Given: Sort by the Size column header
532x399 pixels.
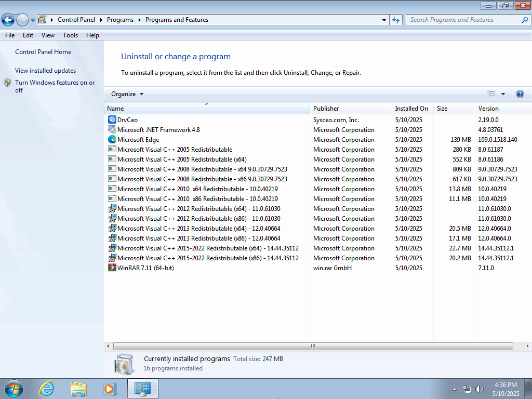Looking at the screenshot, I should [454, 109].
